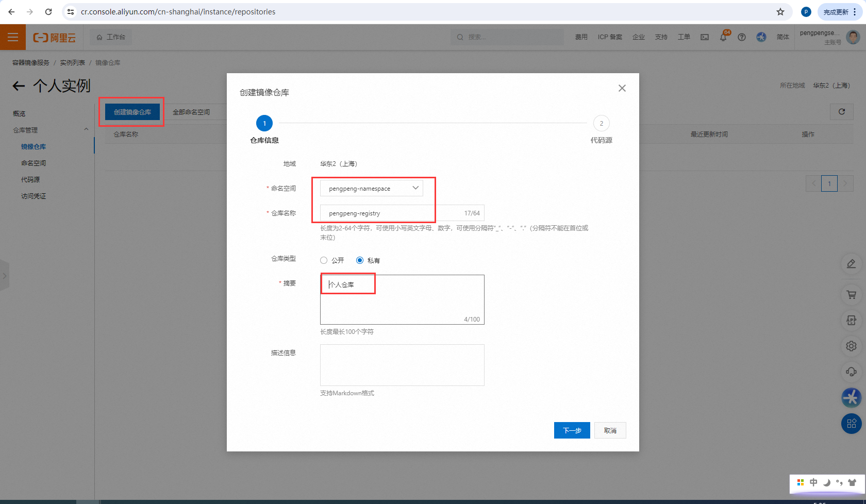Focus the 仓库名称 input field

coord(402,213)
